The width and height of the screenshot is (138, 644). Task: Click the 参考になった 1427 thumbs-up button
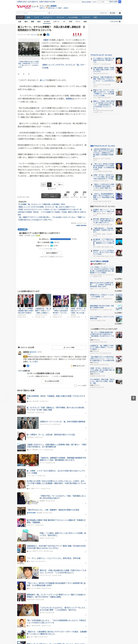78,366
